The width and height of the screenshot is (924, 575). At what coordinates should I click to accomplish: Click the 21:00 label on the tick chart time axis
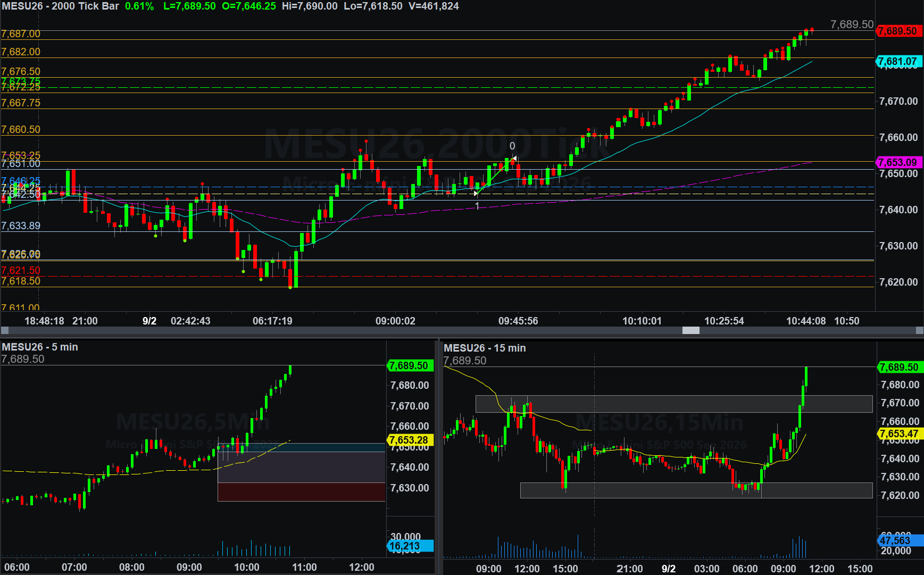coord(85,321)
